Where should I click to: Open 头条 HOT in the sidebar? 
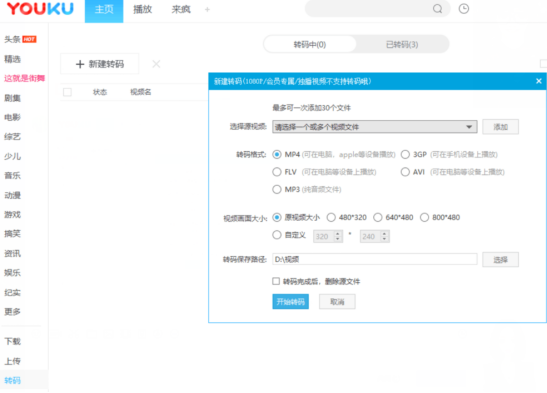pyautogui.click(x=20, y=39)
